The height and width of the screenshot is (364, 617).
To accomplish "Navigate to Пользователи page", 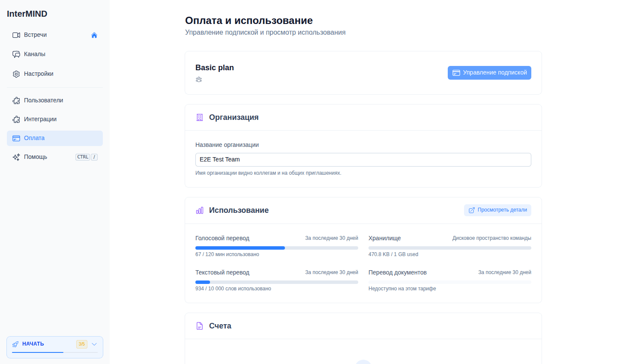I will coord(55,101).
